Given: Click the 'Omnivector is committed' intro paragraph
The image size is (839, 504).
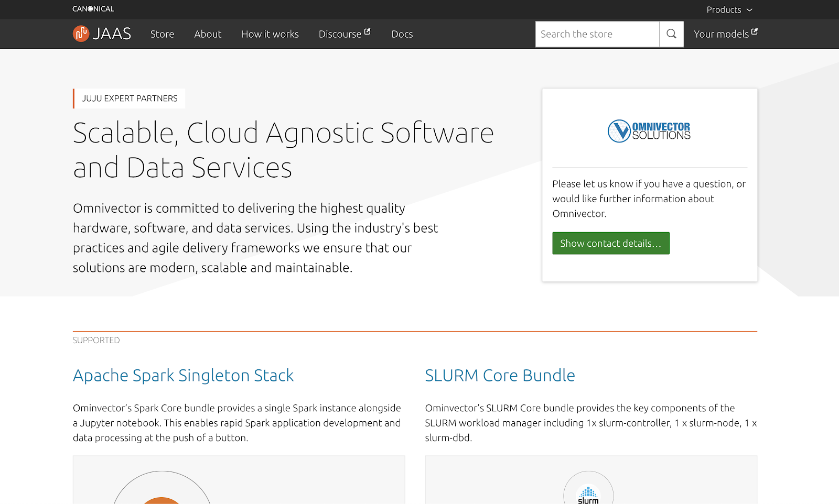Looking at the screenshot, I should (255, 238).
